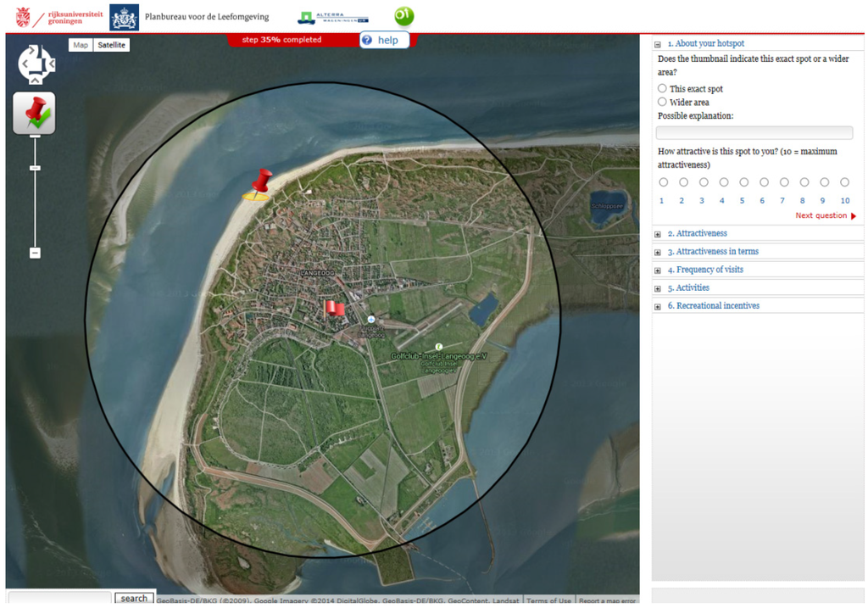Click the zoom slider handle on the map
Viewport: 868px width, 608px height.
[x=35, y=169]
